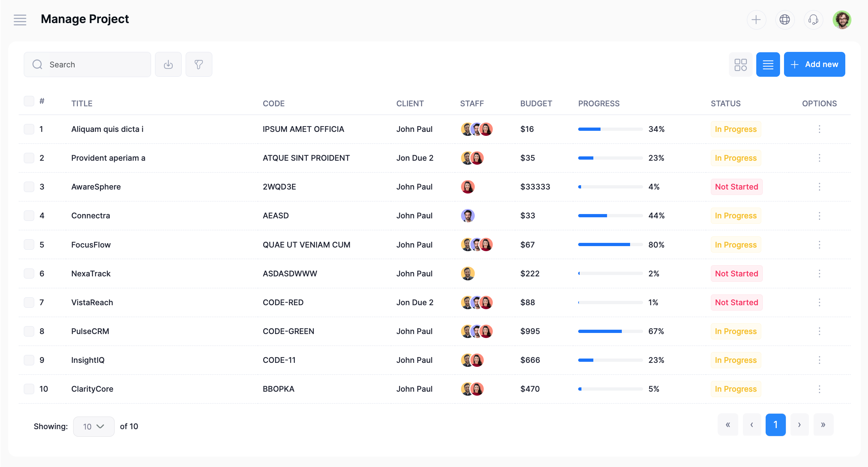Open the globe language selector
The height and width of the screenshot is (467, 868).
coord(784,19)
